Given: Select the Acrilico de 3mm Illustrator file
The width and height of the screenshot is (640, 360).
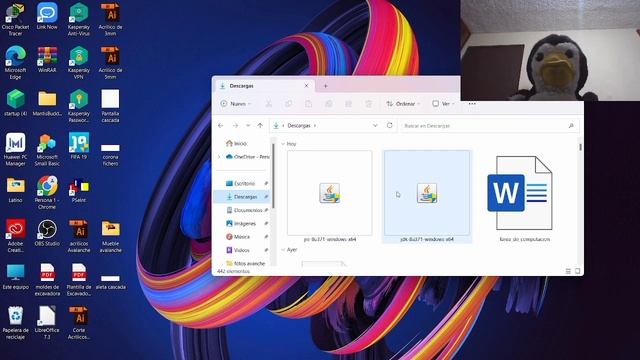Looking at the screenshot, I should [x=111, y=20].
